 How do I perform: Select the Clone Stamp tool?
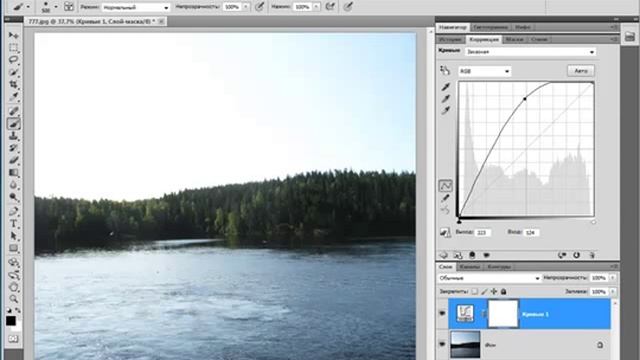(13, 136)
